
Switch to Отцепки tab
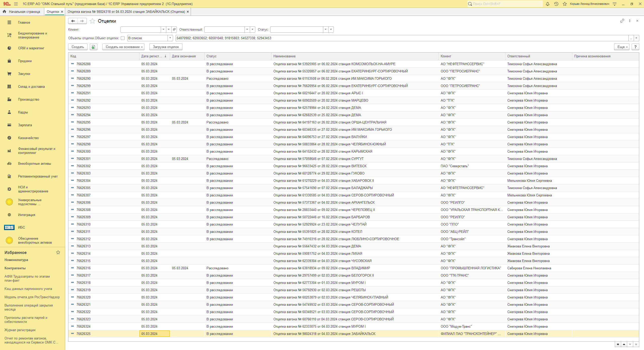click(53, 12)
